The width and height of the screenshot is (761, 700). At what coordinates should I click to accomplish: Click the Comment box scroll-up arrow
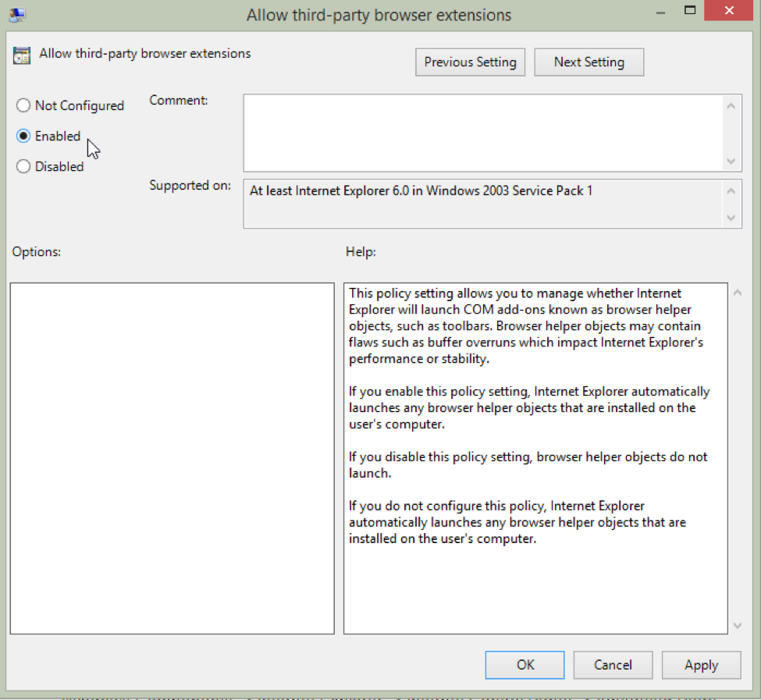[x=731, y=105]
